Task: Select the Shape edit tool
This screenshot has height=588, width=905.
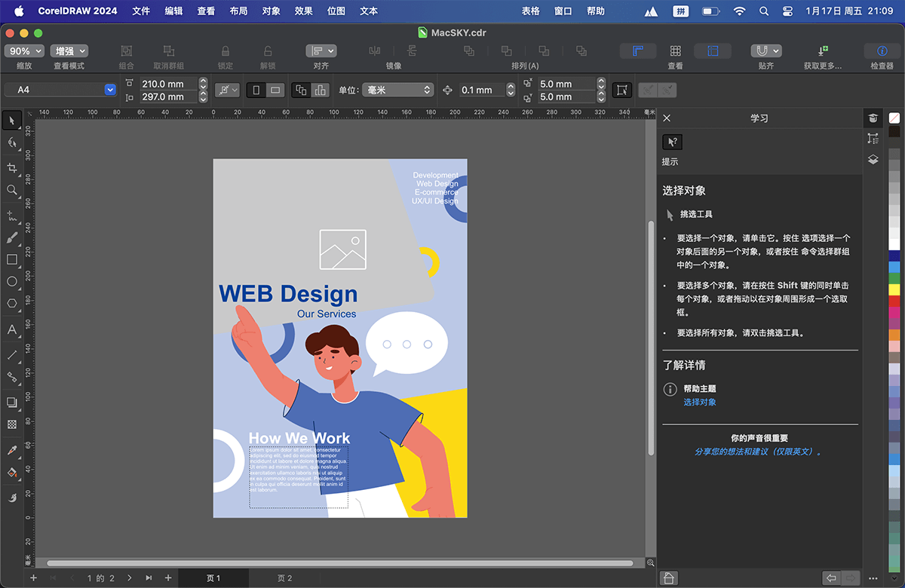Action: [12, 142]
